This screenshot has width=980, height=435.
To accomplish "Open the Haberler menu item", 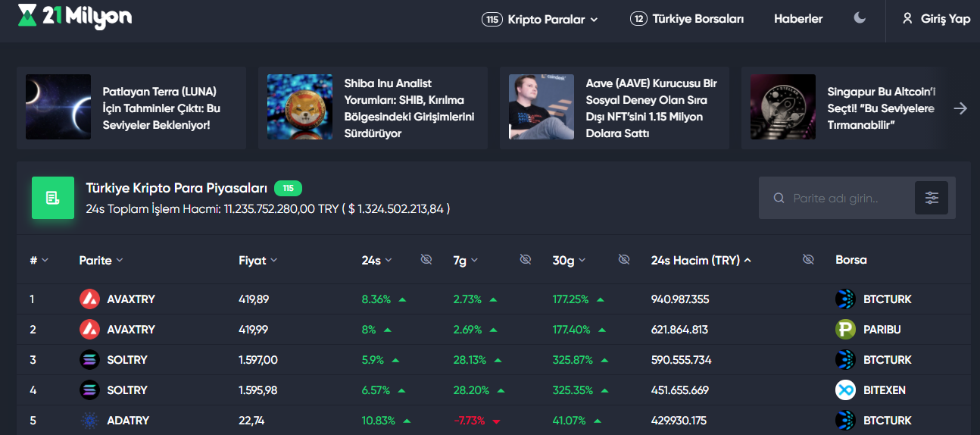I will [x=798, y=19].
